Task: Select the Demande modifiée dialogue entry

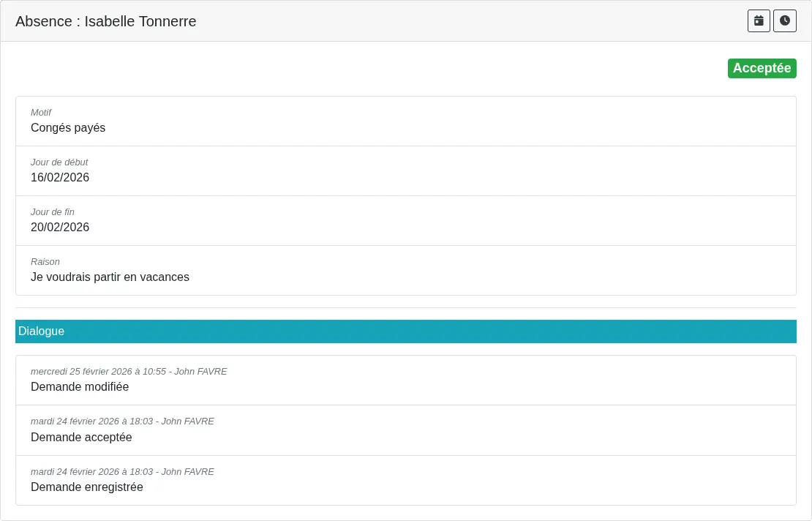Action: pyautogui.click(x=80, y=387)
